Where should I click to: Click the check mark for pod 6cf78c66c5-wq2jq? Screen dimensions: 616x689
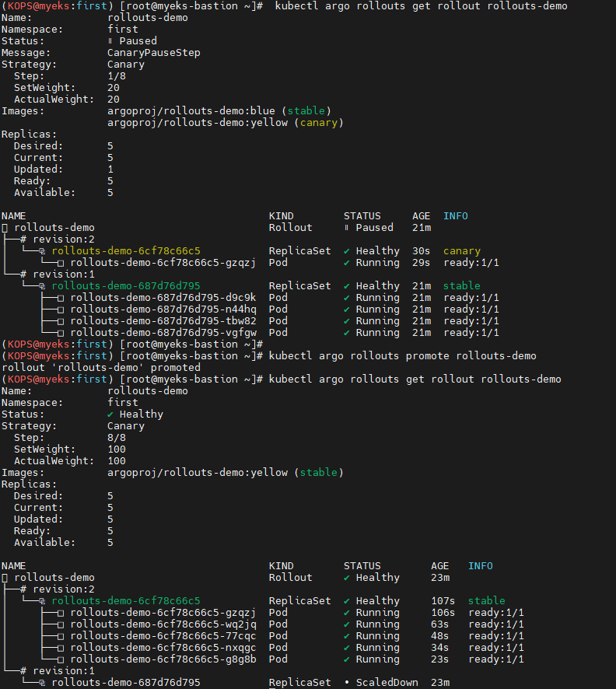pyautogui.click(x=347, y=624)
